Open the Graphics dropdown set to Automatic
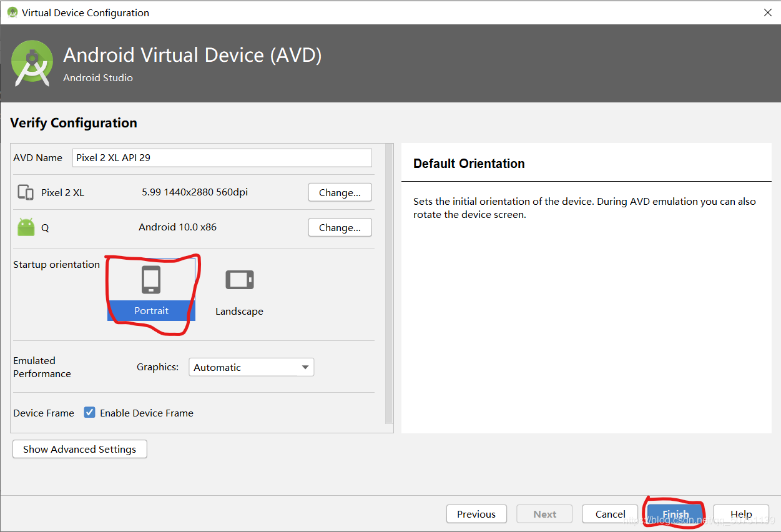 click(x=251, y=367)
